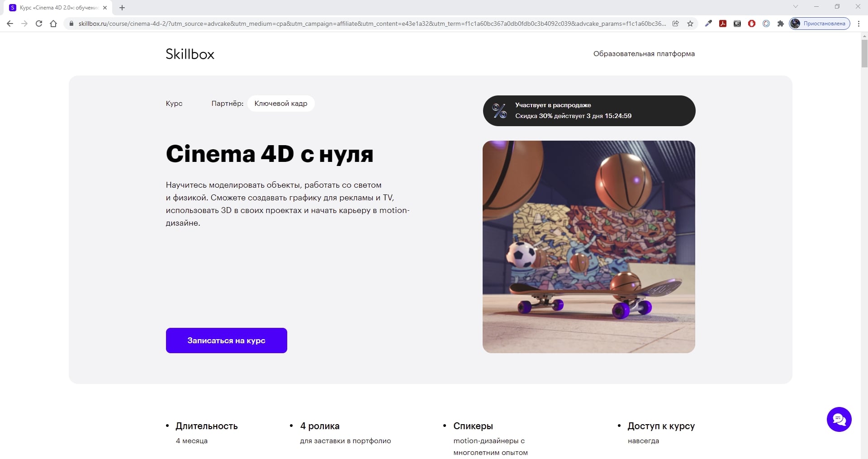Click the Skillbox logo
Screen dimensions: 868x459
point(190,54)
